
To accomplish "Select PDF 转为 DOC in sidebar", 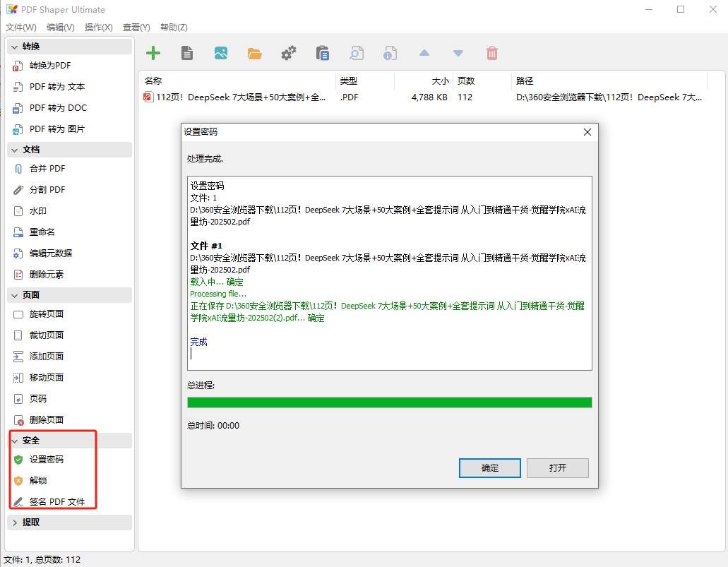I will tap(58, 108).
